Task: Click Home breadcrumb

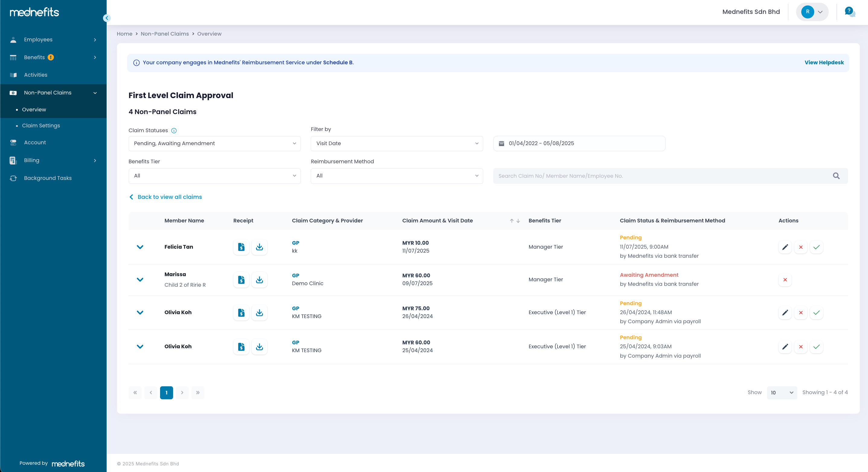Action: tap(124, 34)
